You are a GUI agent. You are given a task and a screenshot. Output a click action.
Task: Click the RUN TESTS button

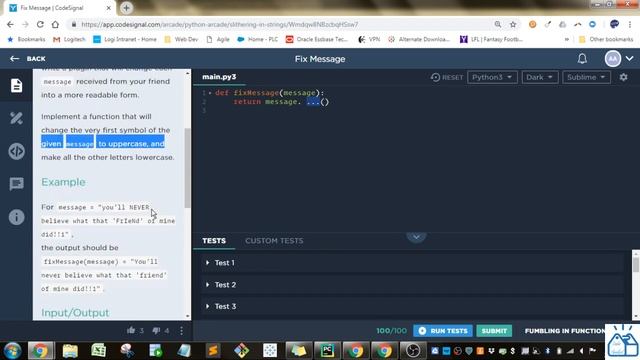[443, 331]
